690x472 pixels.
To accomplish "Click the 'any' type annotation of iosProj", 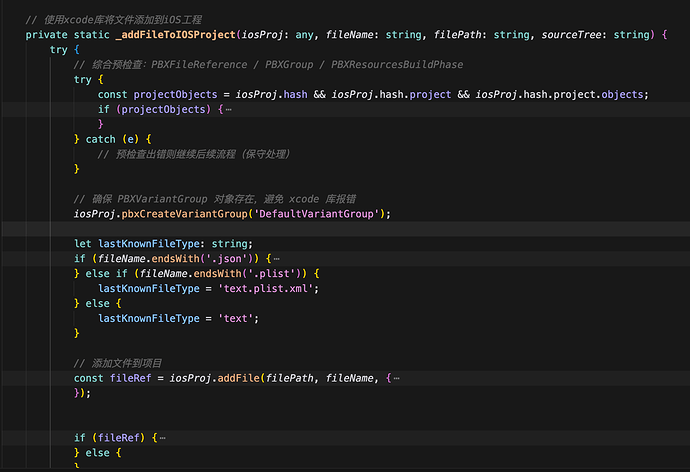I will tap(305, 35).
